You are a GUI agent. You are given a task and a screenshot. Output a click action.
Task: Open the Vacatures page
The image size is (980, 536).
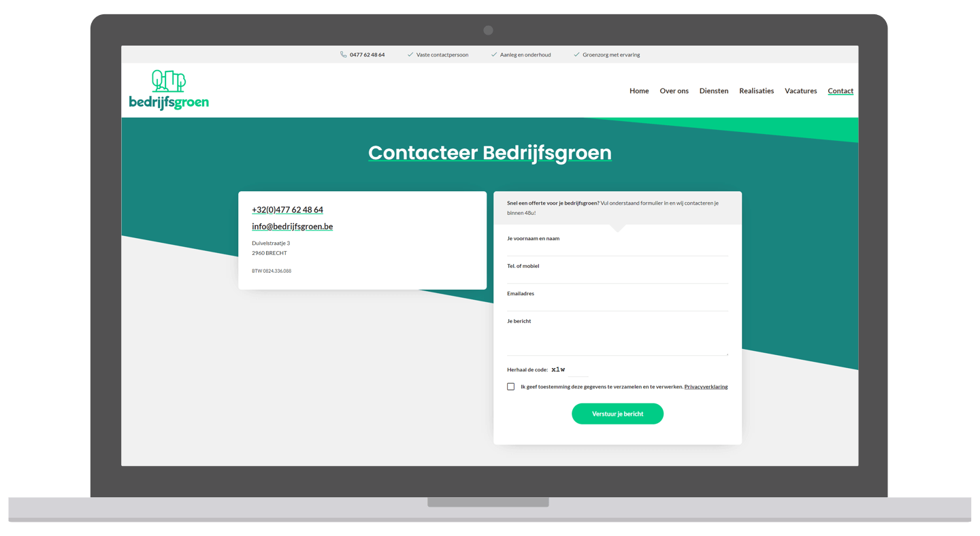801,90
